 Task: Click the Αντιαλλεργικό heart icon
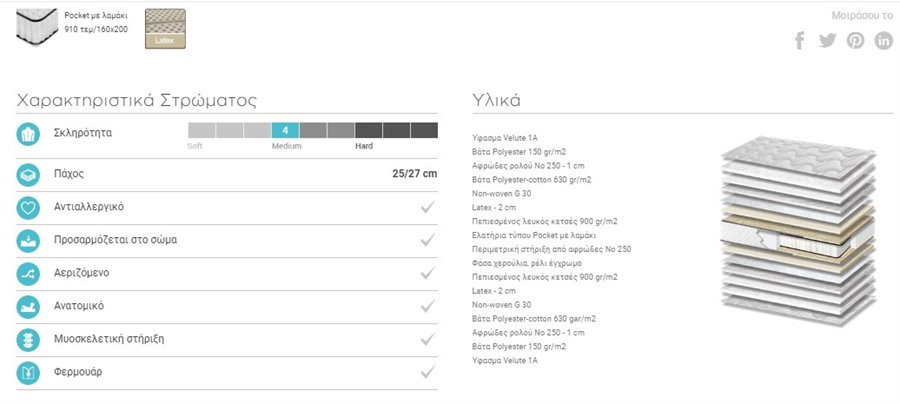pos(28,208)
